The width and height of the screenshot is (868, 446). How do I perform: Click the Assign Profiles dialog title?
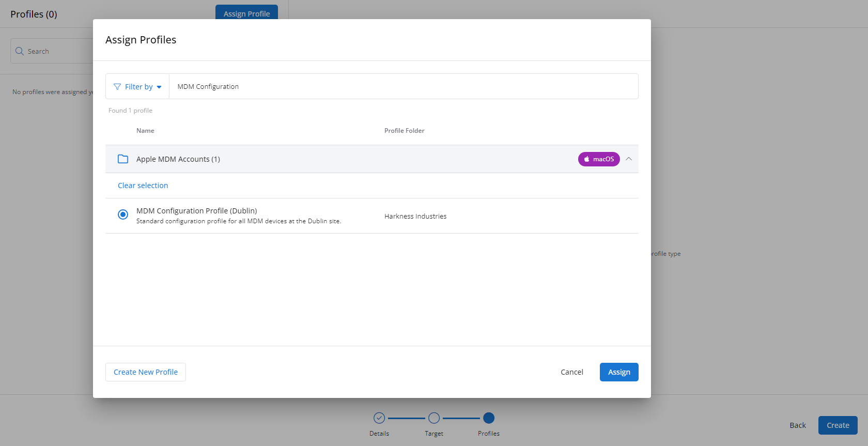141,40
